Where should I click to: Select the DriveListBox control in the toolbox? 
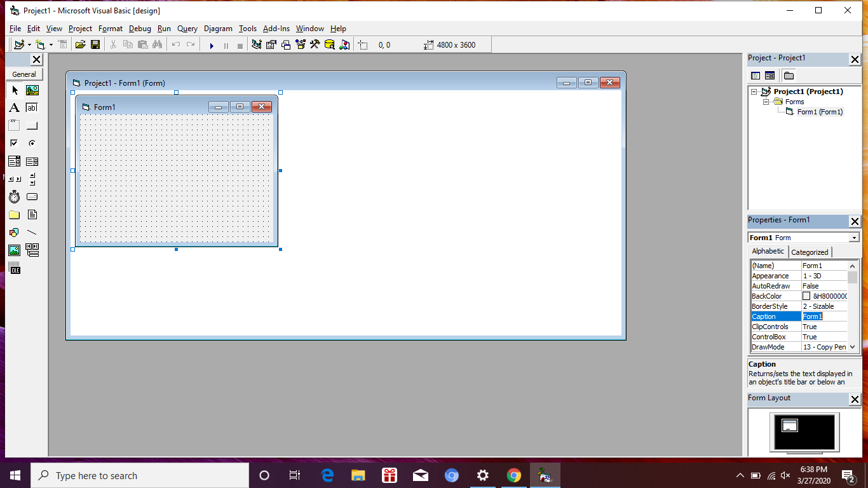pos(32,197)
